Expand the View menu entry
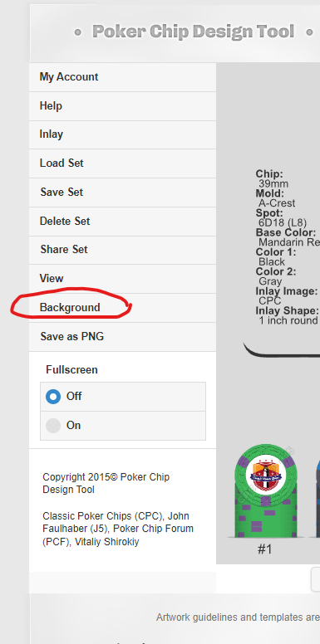320x644 pixels. (122, 279)
